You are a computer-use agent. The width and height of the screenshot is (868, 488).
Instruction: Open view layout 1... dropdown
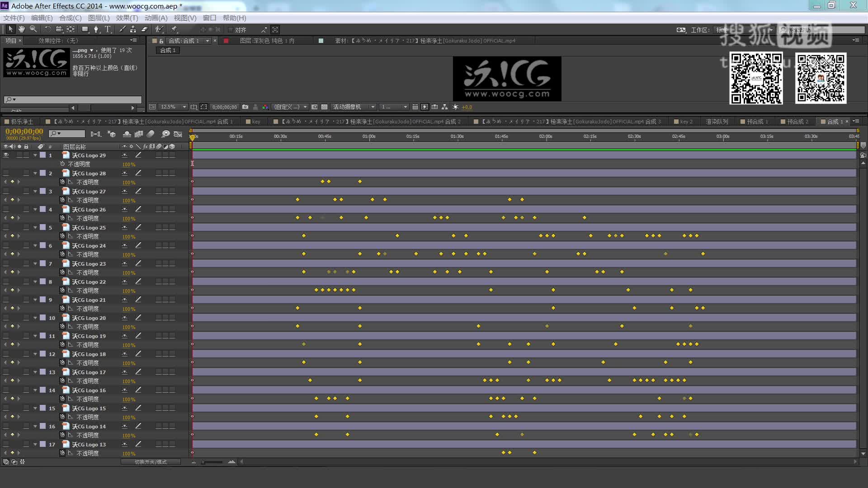394,107
